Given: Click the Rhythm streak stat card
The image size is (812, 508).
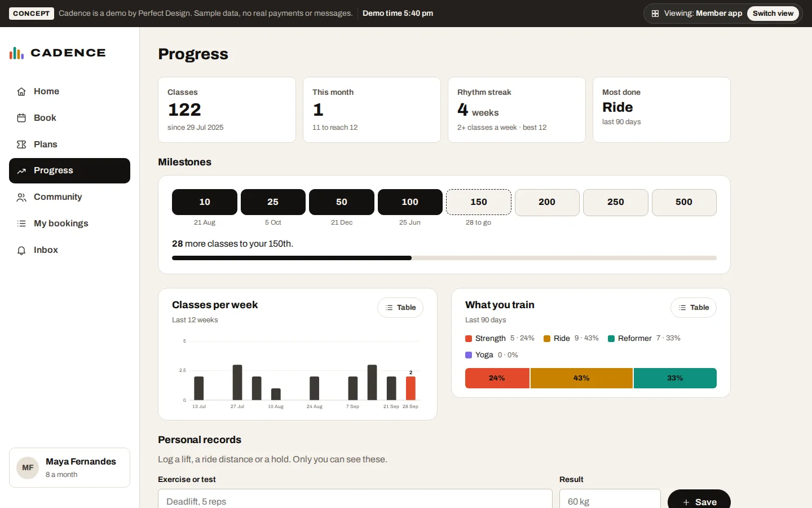Looking at the screenshot, I should [x=517, y=110].
